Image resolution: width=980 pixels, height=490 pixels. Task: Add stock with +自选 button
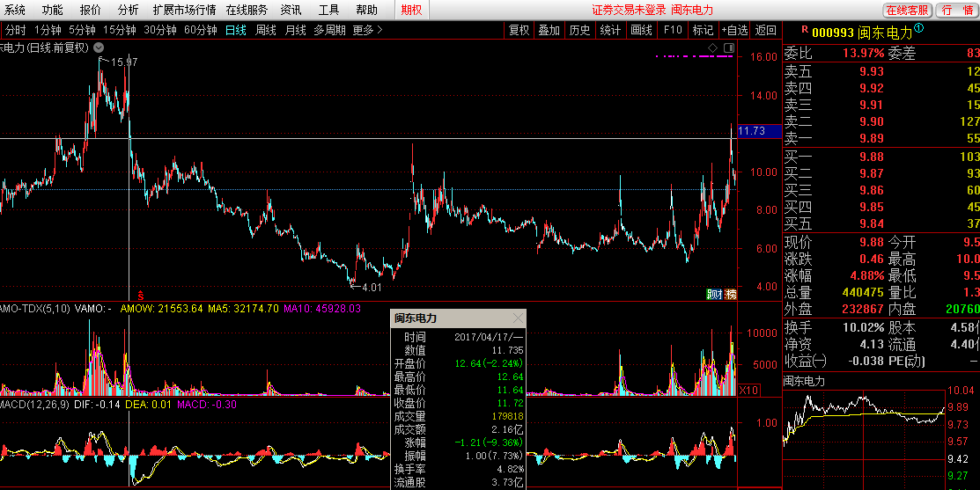[734, 30]
